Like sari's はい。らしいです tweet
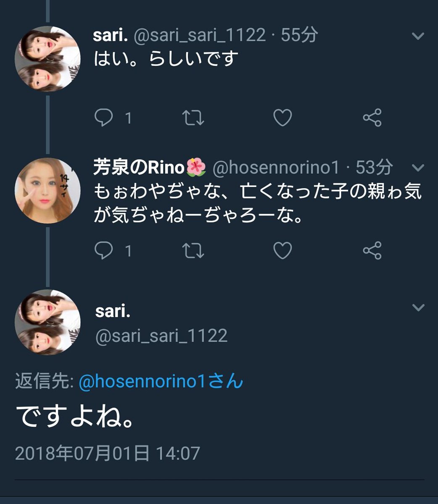Image resolution: width=438 pixels, height=504 pixels. [282, 118]
